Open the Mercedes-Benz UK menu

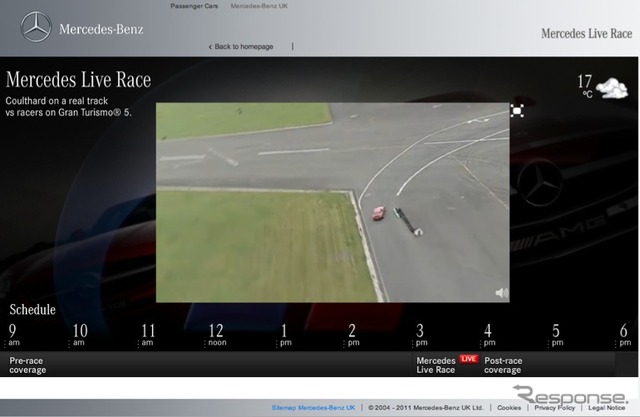coord(259,6)
